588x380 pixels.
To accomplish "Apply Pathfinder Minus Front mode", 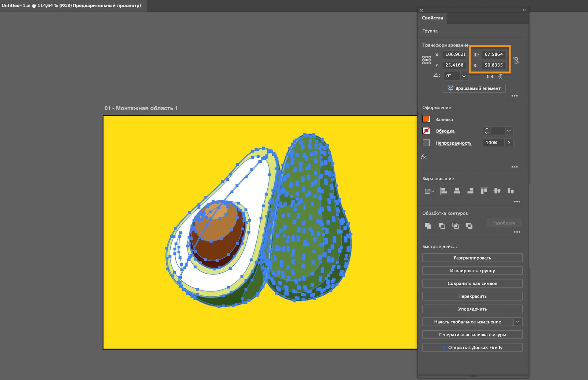I will click(x=442, y=226).
